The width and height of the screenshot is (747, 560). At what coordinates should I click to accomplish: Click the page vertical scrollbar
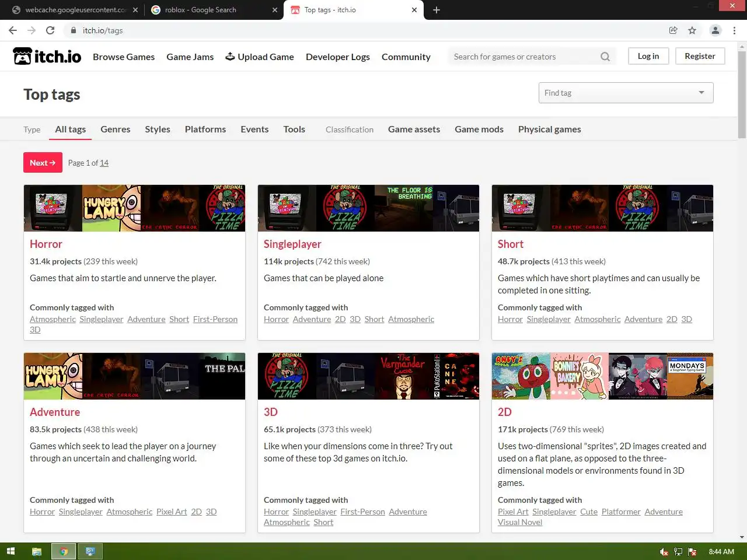[742, 93]
